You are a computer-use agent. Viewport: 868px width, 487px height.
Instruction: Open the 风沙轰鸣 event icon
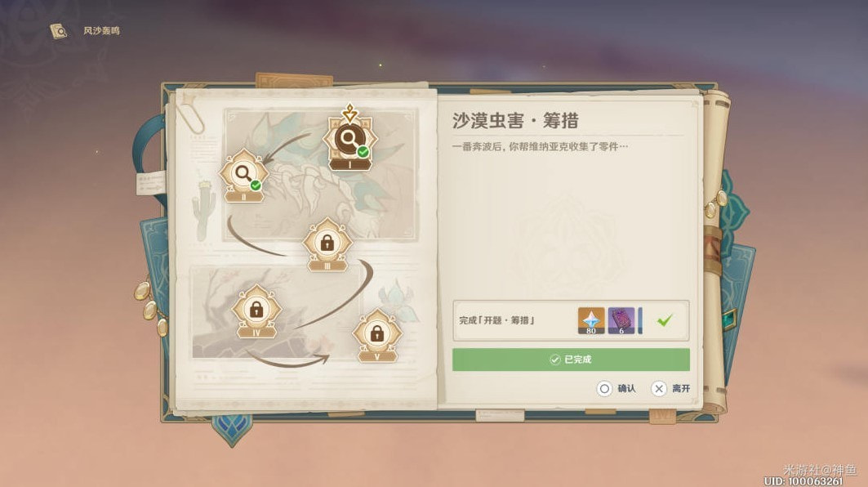(58, 31)
